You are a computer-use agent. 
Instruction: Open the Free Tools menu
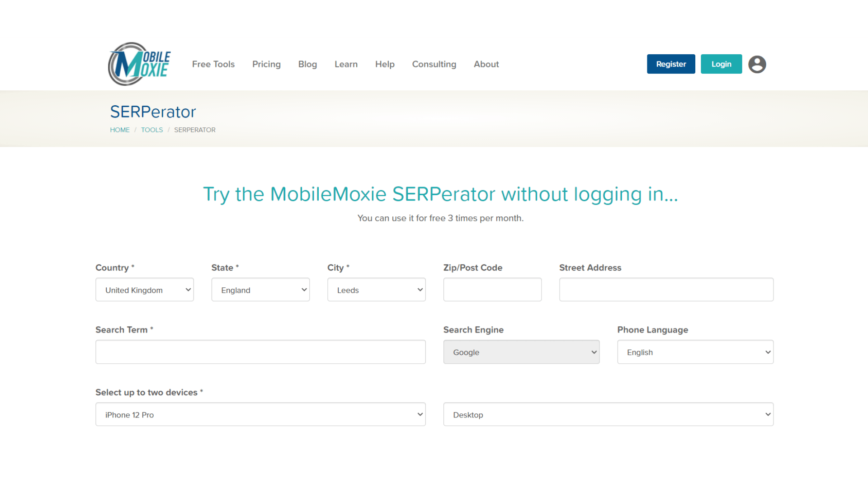213,64
